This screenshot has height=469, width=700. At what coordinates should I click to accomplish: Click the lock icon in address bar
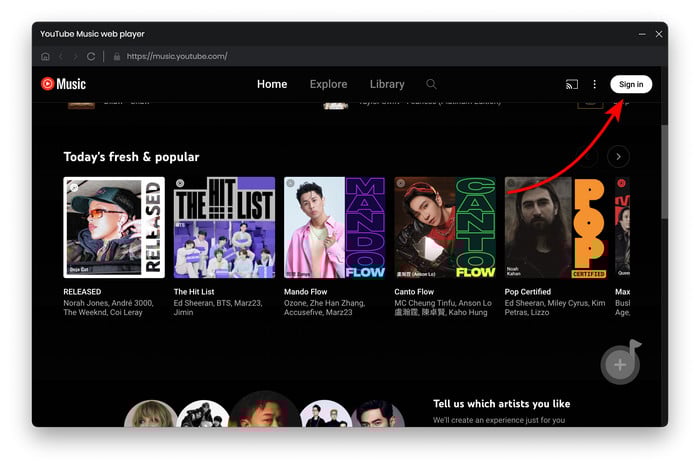(117, 56)
